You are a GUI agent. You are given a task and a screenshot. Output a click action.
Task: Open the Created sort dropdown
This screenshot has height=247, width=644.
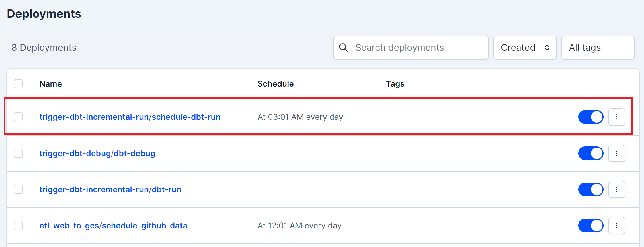[x=525, y=48]
